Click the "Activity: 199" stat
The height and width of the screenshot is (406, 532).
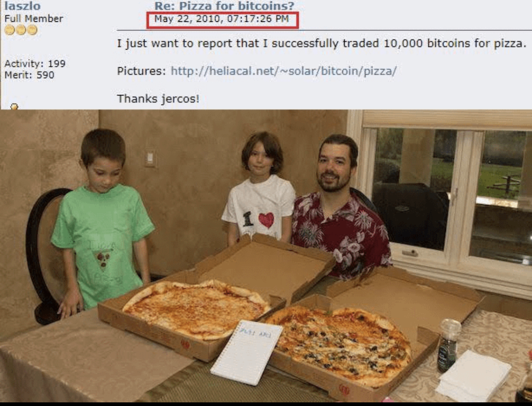point(35,64)
